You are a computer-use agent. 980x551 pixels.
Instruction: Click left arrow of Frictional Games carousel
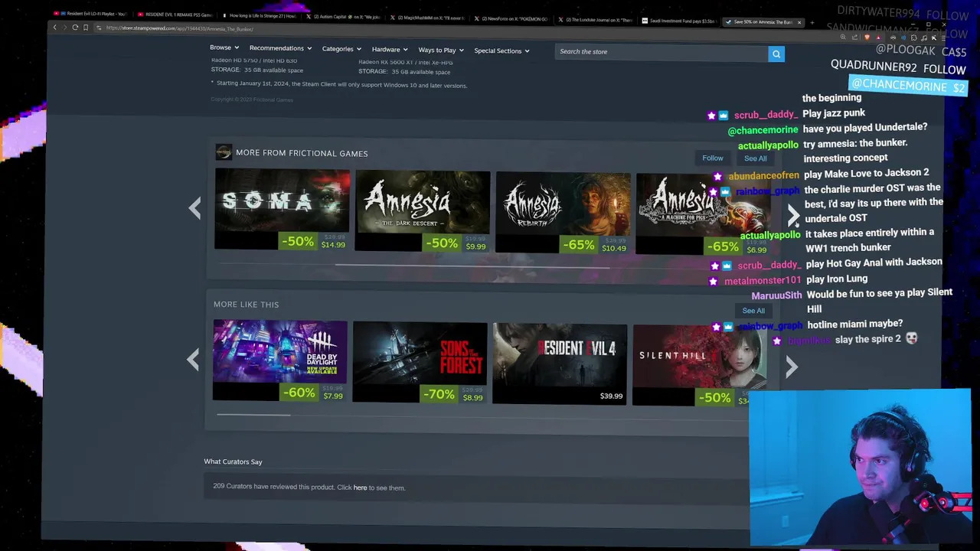pos(194,208)
